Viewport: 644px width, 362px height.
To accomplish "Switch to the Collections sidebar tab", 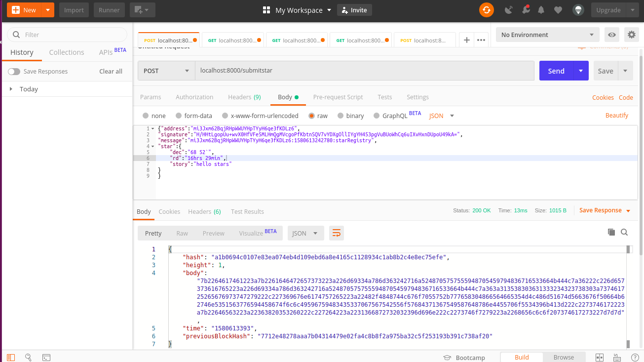I will point(67,52).
